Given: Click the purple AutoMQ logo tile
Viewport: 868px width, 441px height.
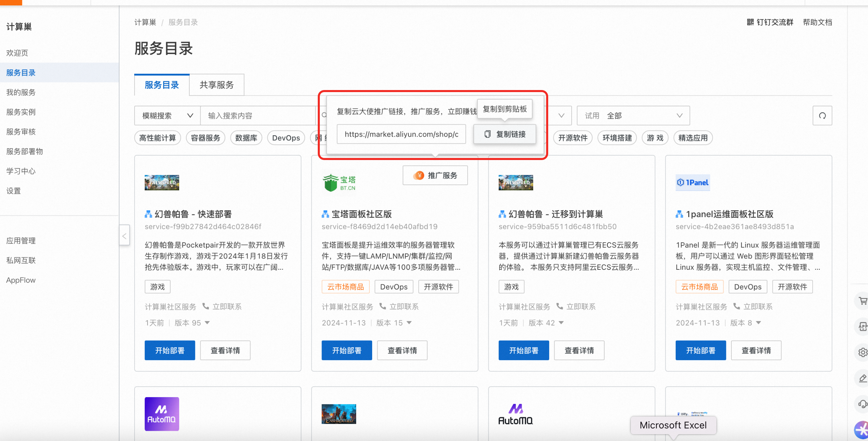Looking at the screenshot, I should click(162, 414).
